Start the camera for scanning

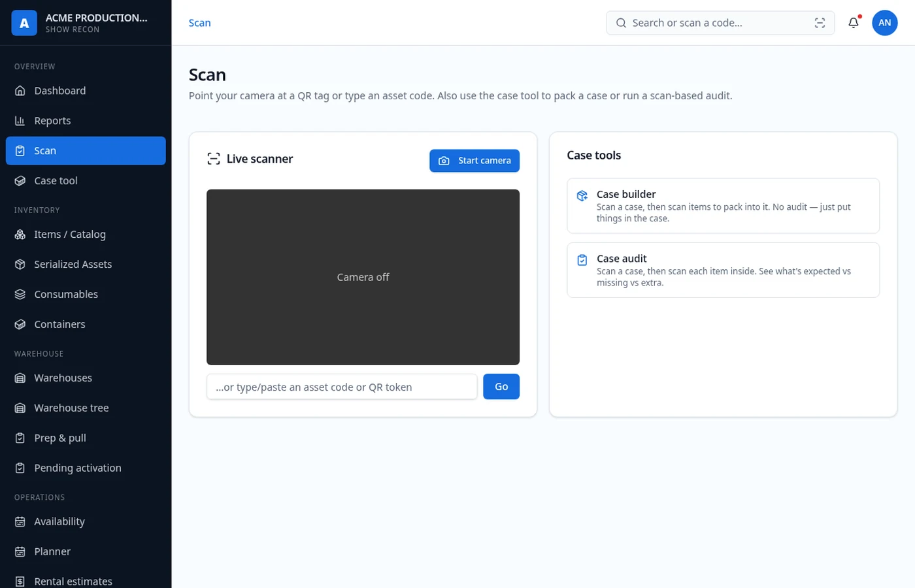pyautogui.click(x=474, y=161)
